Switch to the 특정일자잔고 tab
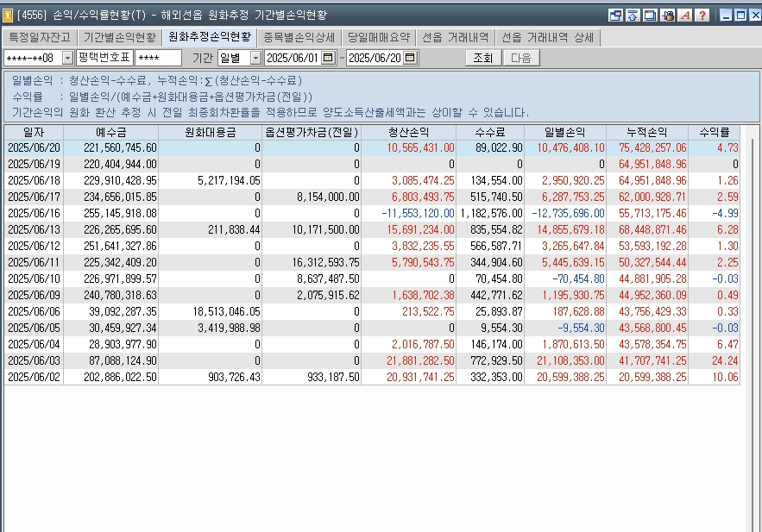The height and width of the screenshot is (532, 762). point(40,37)
